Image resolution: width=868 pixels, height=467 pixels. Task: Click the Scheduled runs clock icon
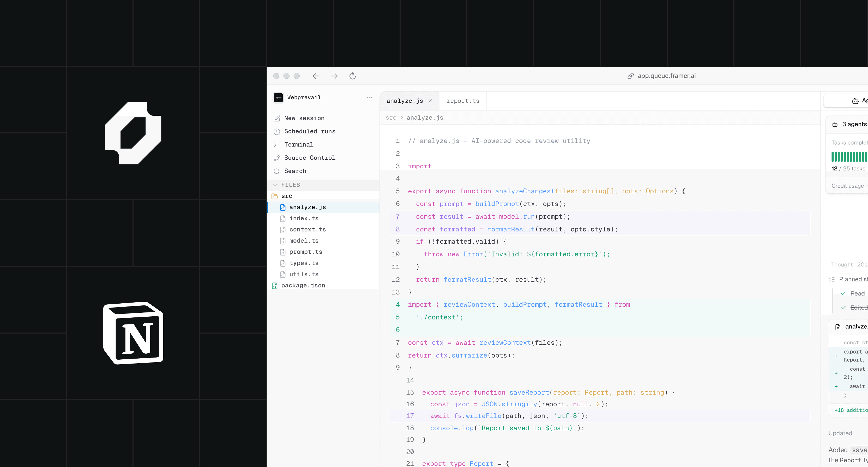point(277,132)
